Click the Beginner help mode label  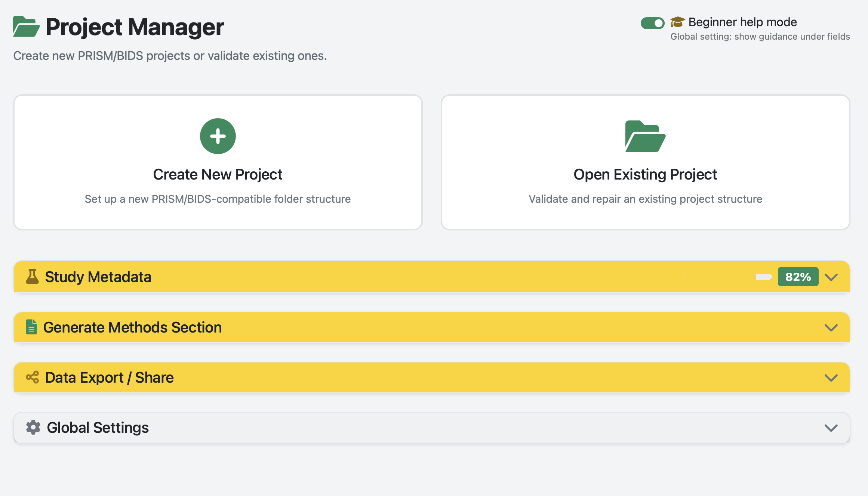(x=742, y=22)
